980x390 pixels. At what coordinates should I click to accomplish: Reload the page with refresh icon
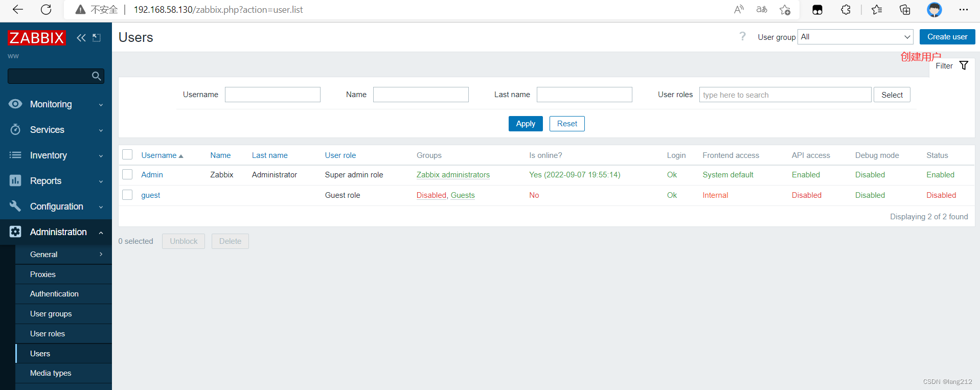coord(46,10)
